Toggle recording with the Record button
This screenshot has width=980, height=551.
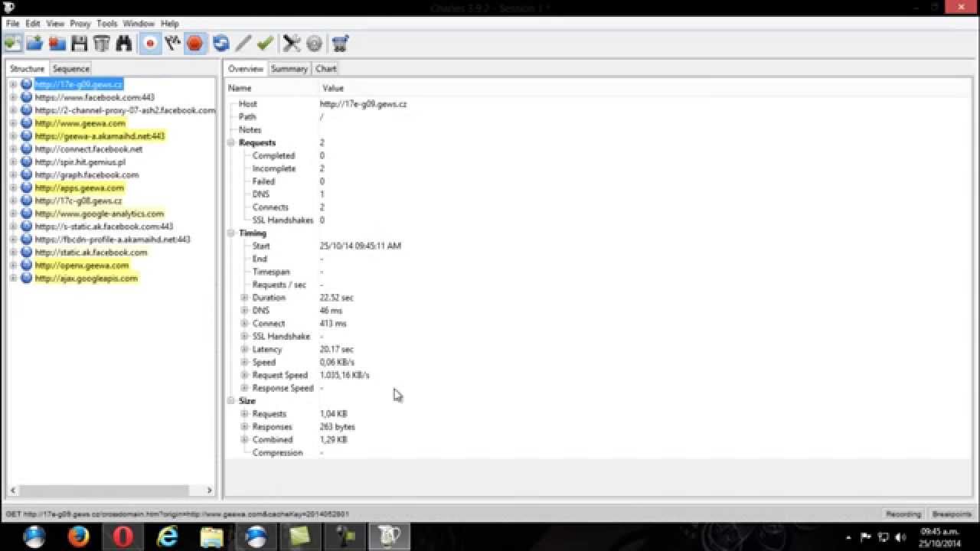(x=150, y=44)
